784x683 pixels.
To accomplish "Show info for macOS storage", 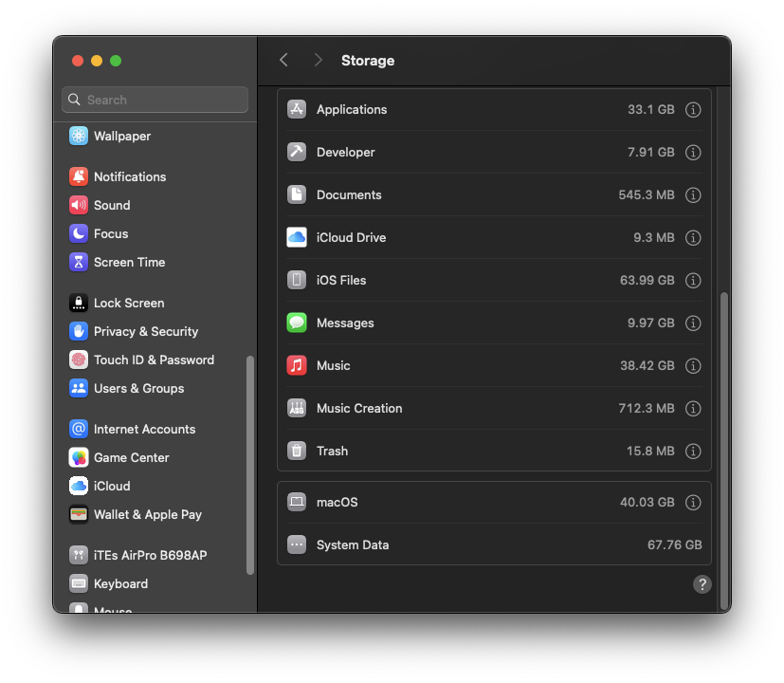I will click(x=693, y=503).
